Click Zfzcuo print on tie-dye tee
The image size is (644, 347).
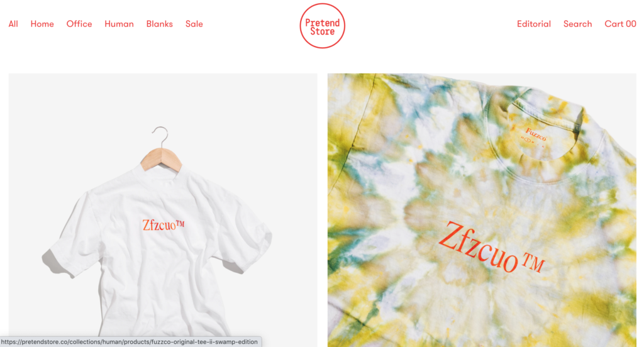tap(491, 247)
